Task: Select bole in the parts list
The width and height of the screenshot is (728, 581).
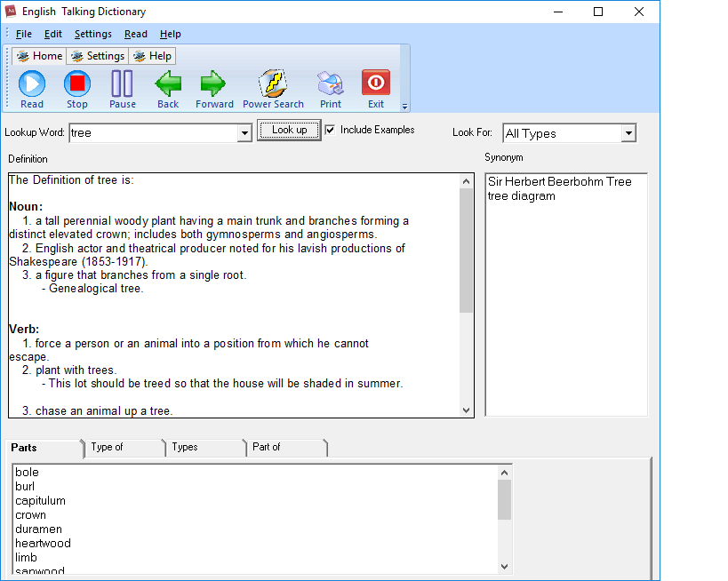Action: (27, 473)
